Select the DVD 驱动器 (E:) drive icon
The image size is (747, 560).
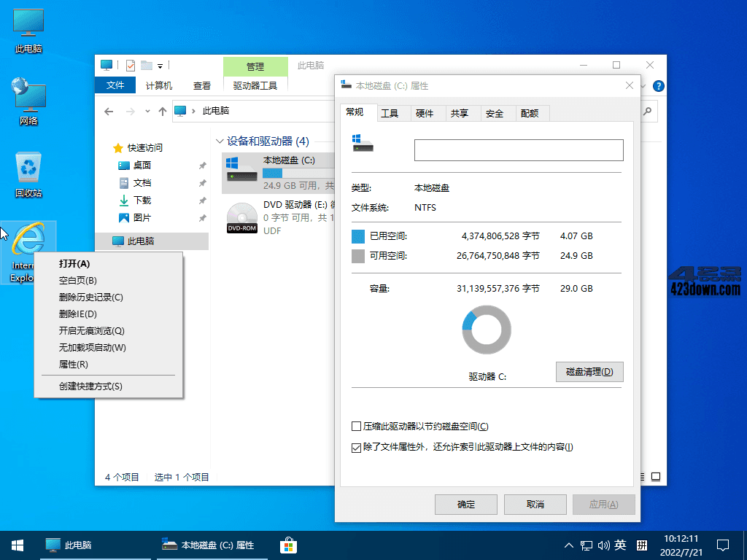coord(241,215)
